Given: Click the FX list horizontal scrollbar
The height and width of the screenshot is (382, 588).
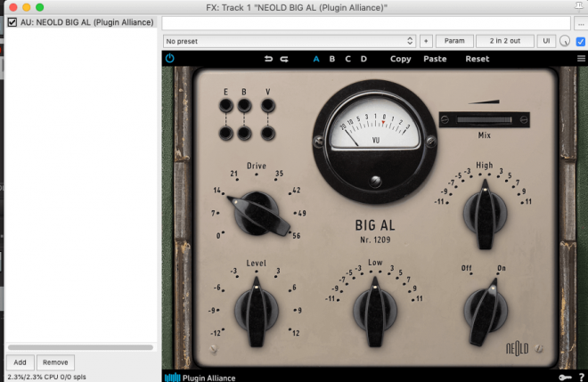Looking at the screenshot, I should 80,347.
